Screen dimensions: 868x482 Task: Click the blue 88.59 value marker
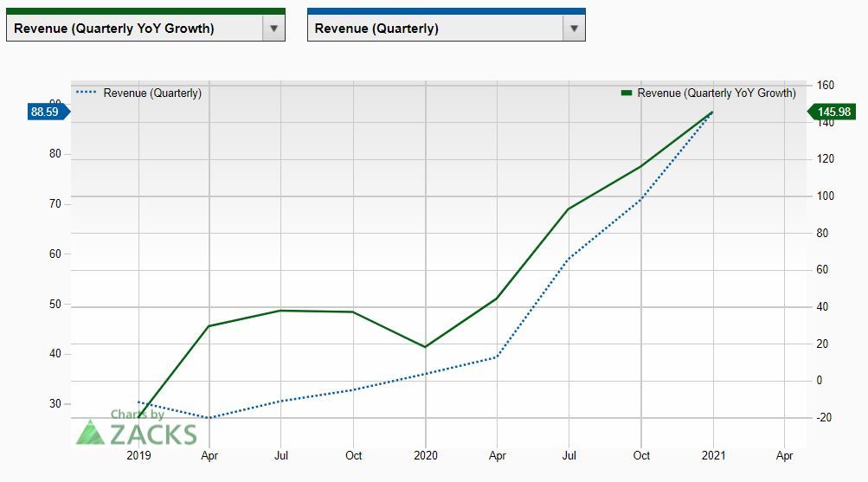[x=47, y=112]
